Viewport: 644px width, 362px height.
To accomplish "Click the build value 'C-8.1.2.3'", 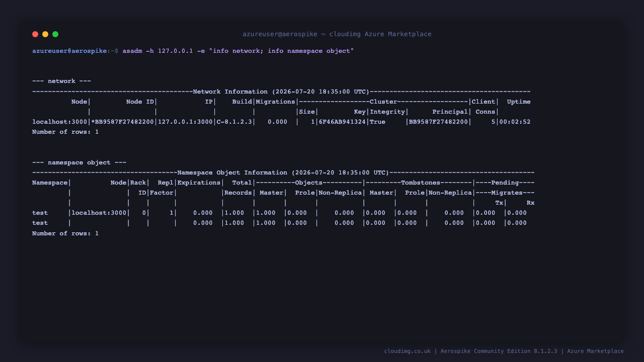I will [234, 122].
